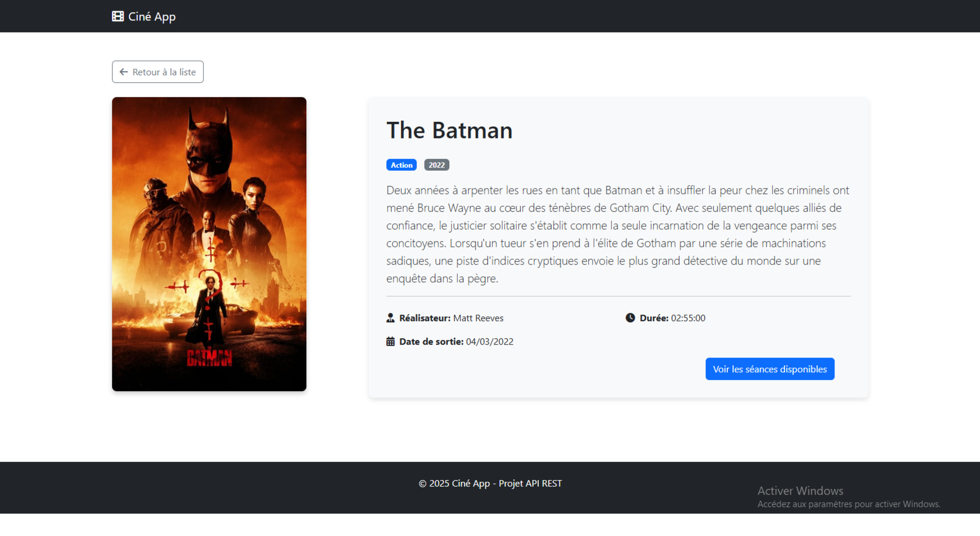This screenshot has height=536, width=980.
Task: Open the Ciné App brand link
Action: coord(144,16)
